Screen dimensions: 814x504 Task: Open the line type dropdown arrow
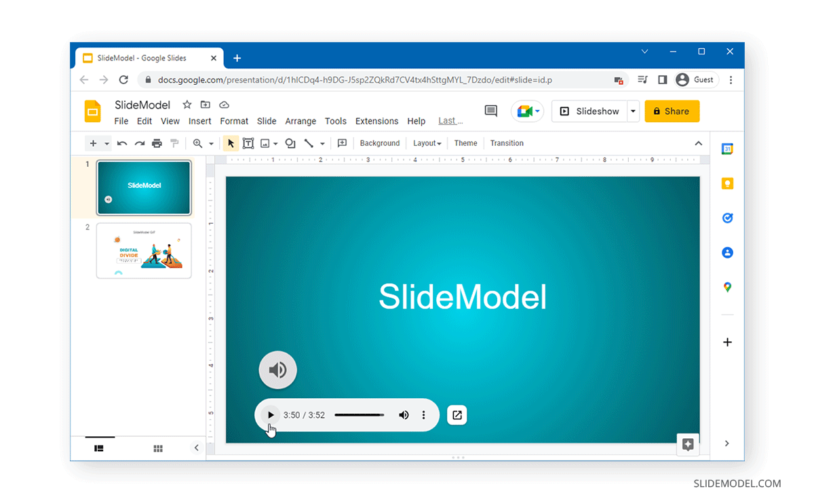tap(322, 143)
